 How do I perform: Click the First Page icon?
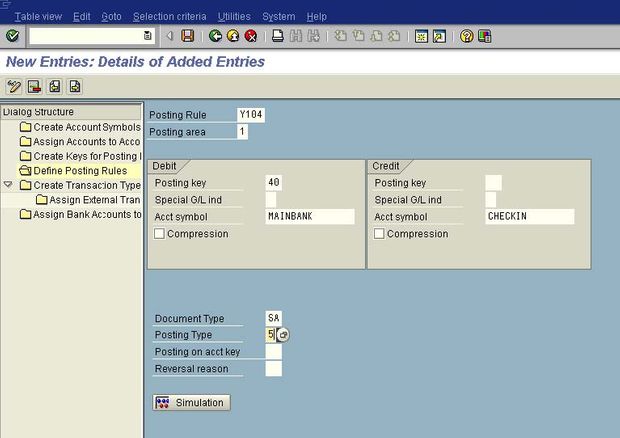point(340,36)
